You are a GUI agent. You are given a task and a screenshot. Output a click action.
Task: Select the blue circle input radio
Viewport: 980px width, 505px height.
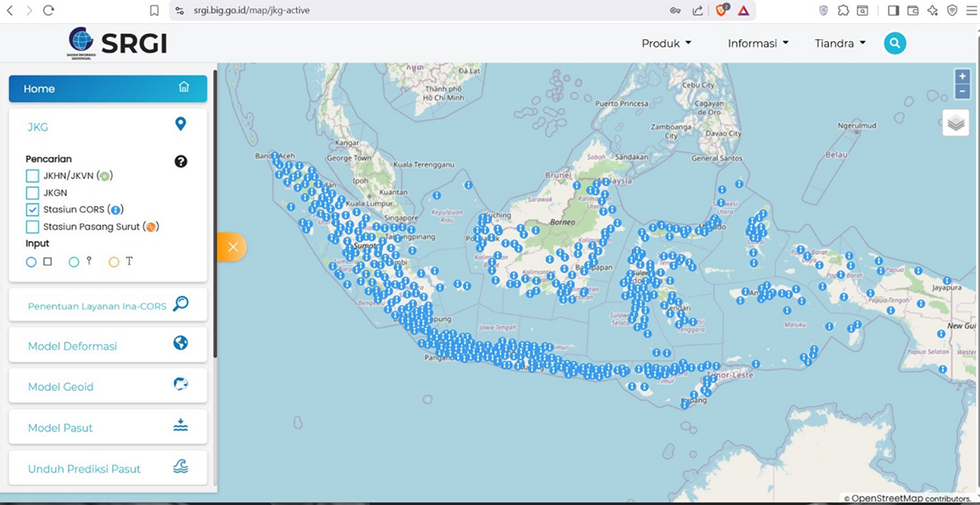coord(31,261)
